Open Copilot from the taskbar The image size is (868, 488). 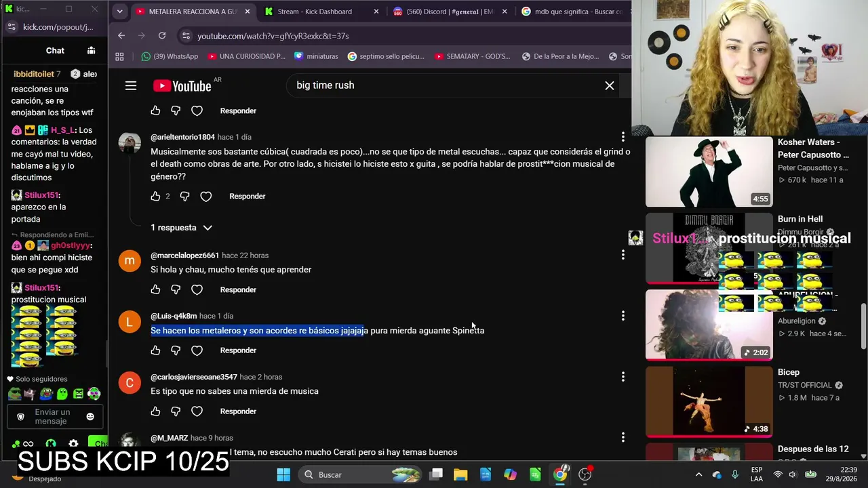[x=510, y=474]
